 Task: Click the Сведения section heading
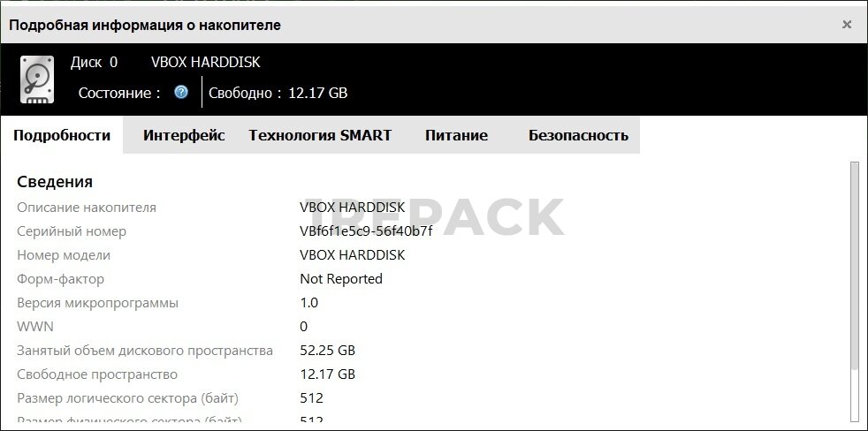click(55, 181)
